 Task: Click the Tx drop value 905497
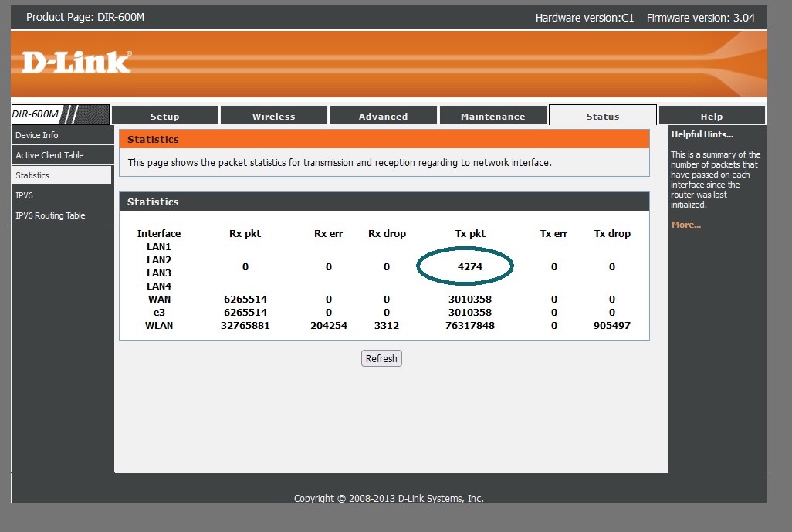[611, 325]
